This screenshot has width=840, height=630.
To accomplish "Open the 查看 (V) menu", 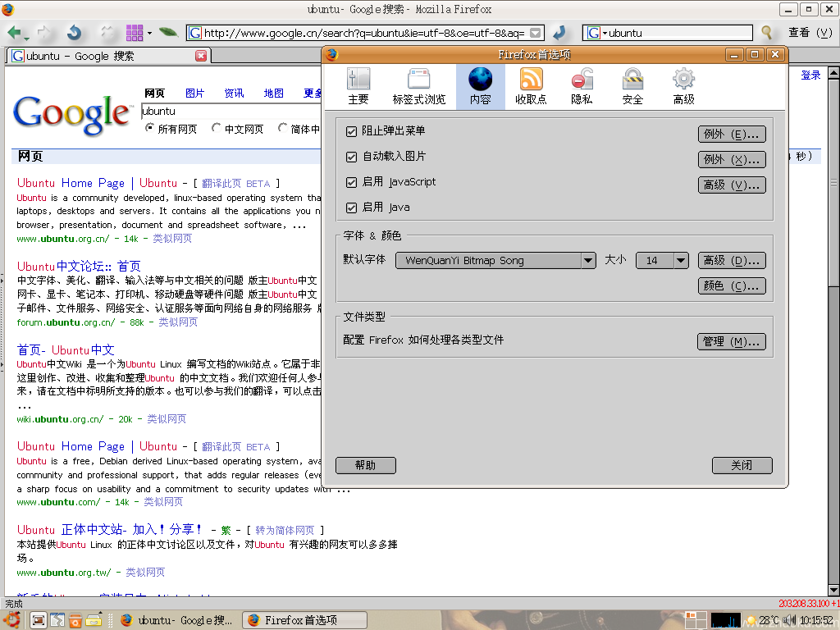I will coord(810,33).
